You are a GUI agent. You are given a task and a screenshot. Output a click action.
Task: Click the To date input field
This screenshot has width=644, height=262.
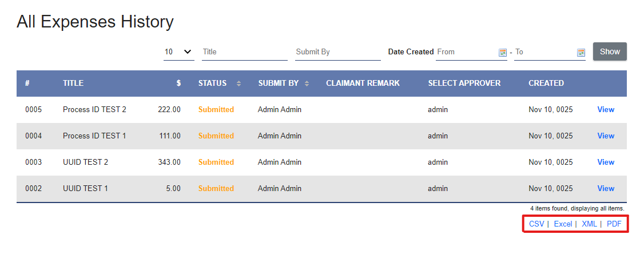pos(544,51)
